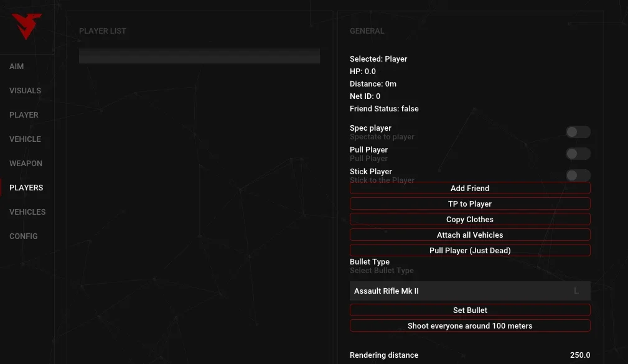The image size is (628, 364).
Task: Click the Net ID: 0 text
Action: [365, 96]
